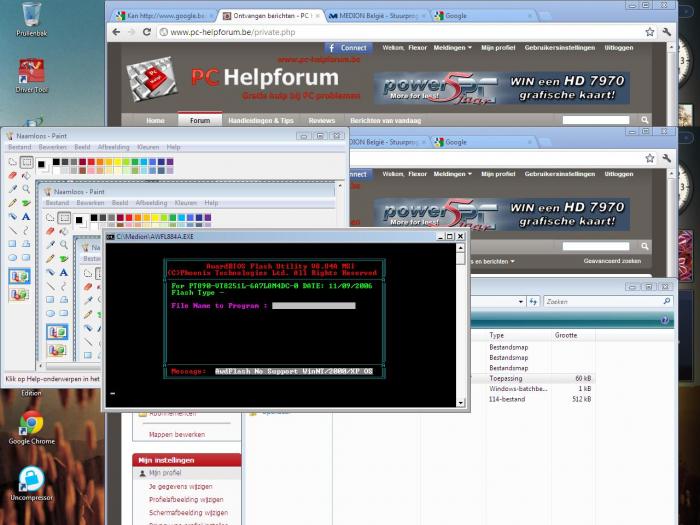Open the forum Home navigation tab
700x525 pixels.
coord(155,120)
